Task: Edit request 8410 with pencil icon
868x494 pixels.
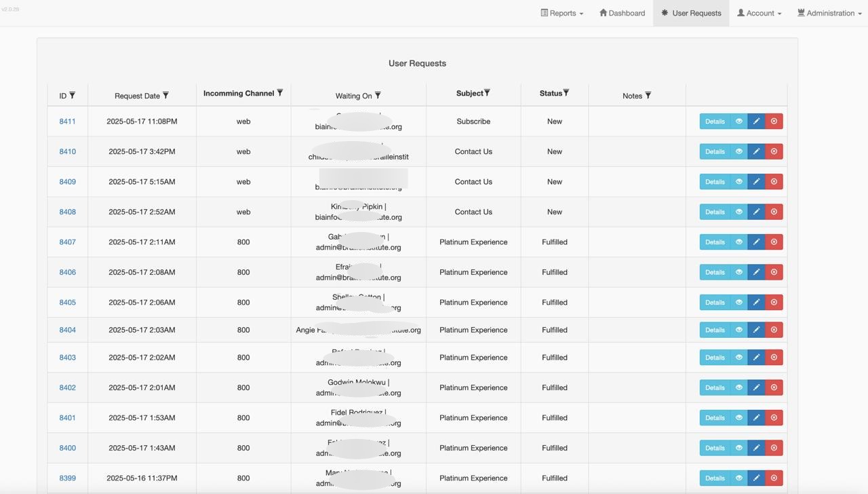Action: (x=756, y=151)
